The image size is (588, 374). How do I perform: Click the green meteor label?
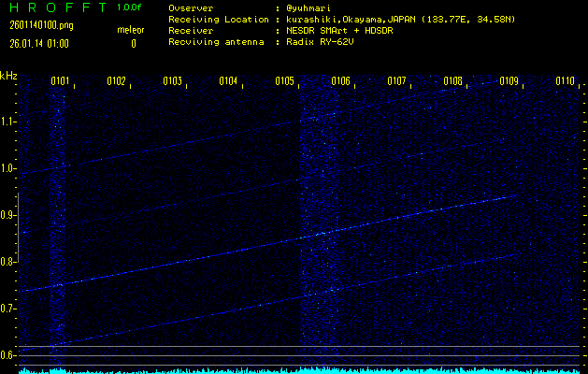click(x=131, y=30)
